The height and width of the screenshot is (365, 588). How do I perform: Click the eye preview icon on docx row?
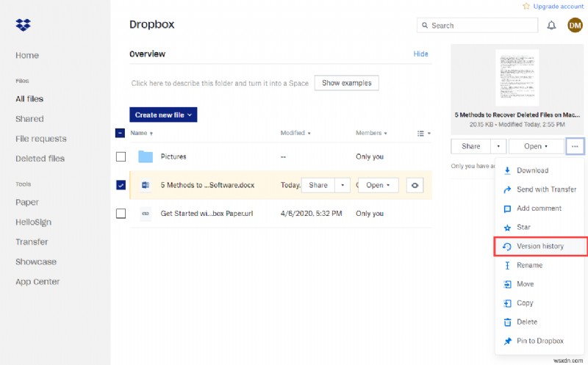tap(415, 185)
